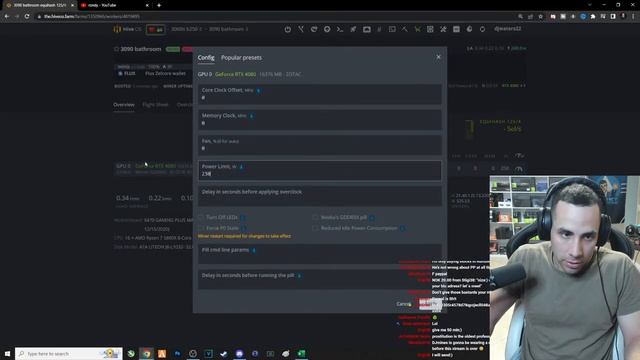640x360 pixels.
Task: Open Windows Start menu
Action: click(7, 353)
